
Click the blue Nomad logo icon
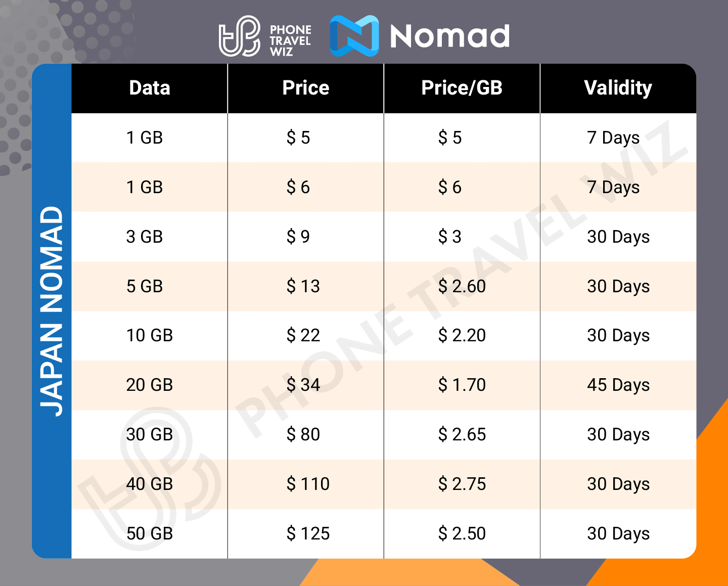354,36
